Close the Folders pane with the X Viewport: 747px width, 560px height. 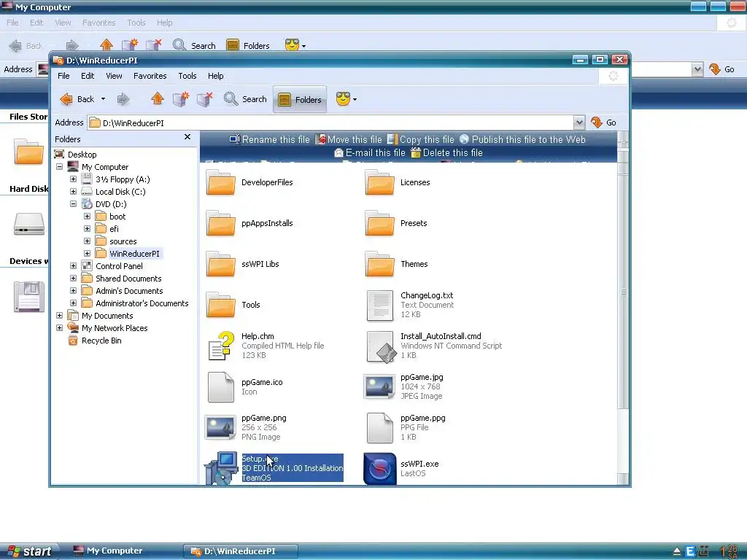click(187, 137)
